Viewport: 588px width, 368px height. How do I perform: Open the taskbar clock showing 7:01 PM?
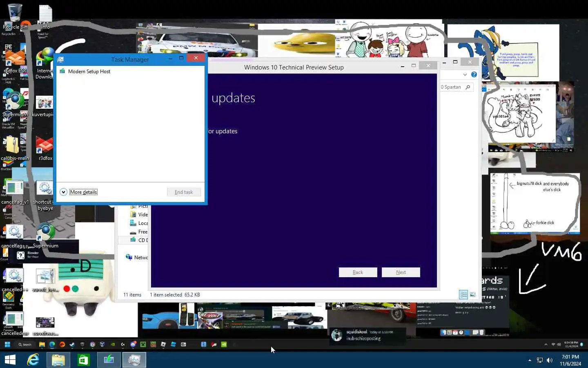pos(570,360)
